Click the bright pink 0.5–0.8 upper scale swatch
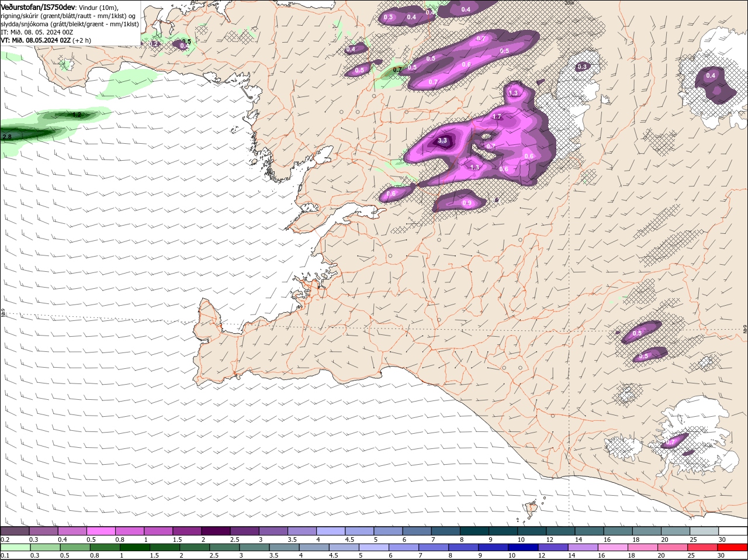Screen dimensions: 748x560 click(x=101, y=531)
